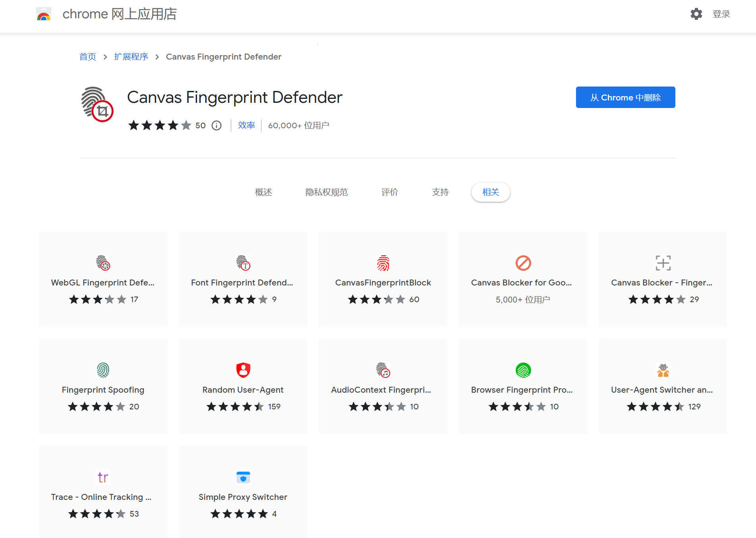756x538 pixels.
Task: Click the 'chrome 网上应用店' title
Action: [x=120, y=14]
